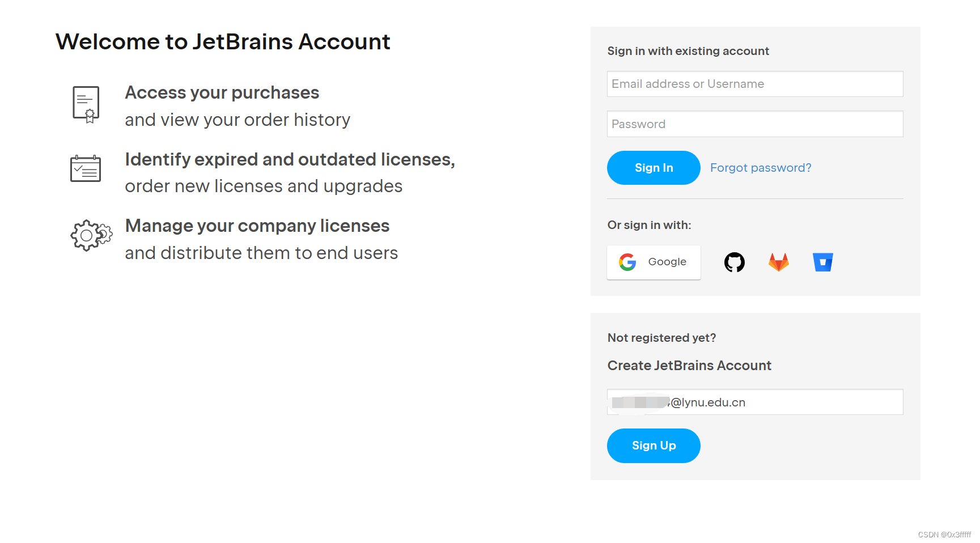Screen dimensions: 980x543
Task: Click the Or sign in with label
Action: (649, 225)
